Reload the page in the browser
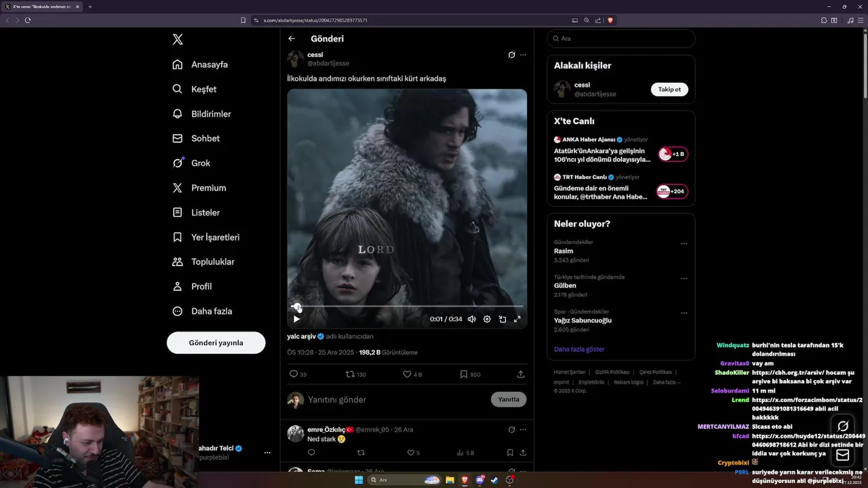 click(x=28, y=20)
